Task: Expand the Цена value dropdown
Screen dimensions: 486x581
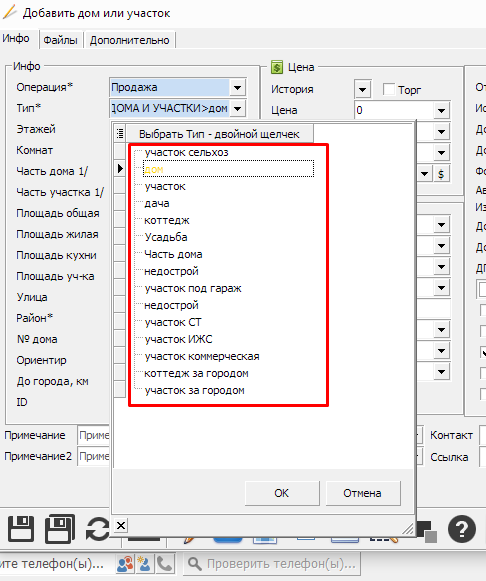Action: [441, 110]
